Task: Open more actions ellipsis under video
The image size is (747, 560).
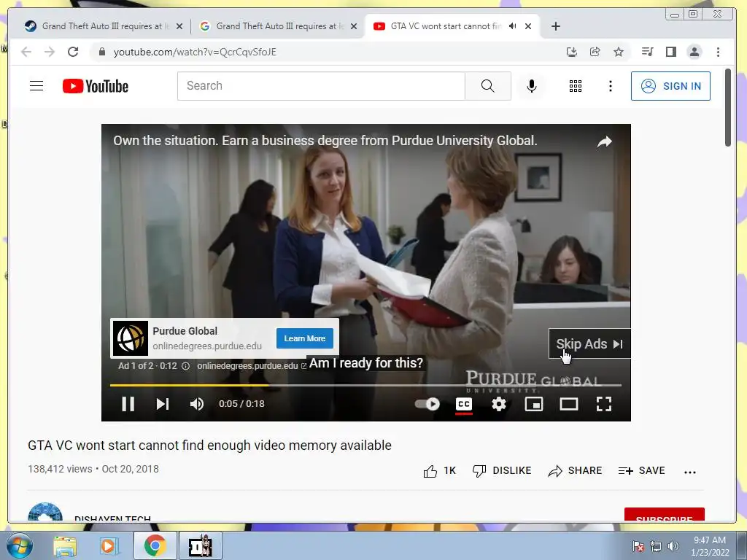Action: pyautogui.click(x=690, y=472)
